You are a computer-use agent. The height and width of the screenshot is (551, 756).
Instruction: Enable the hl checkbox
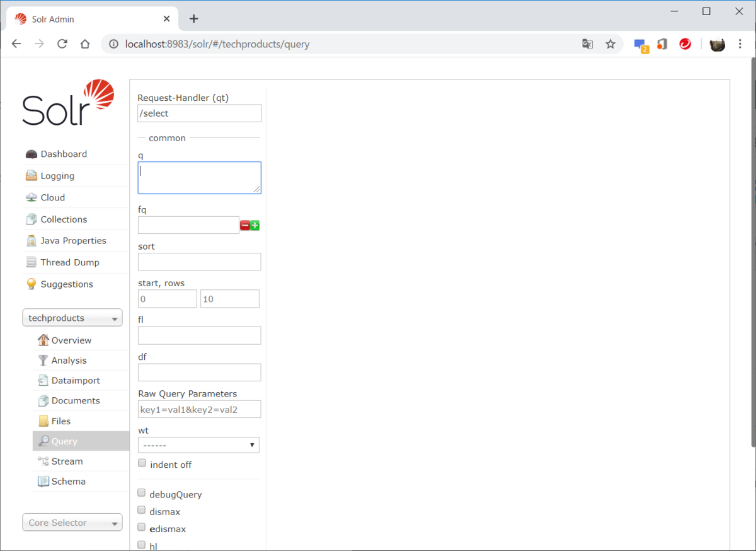pyautogui.click(x=142, y=545)
